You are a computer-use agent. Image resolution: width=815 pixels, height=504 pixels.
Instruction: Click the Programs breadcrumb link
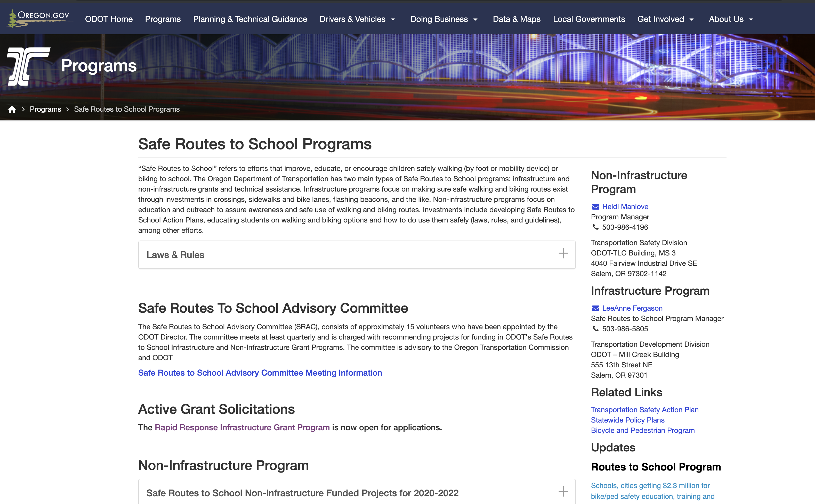pos(45,109)
